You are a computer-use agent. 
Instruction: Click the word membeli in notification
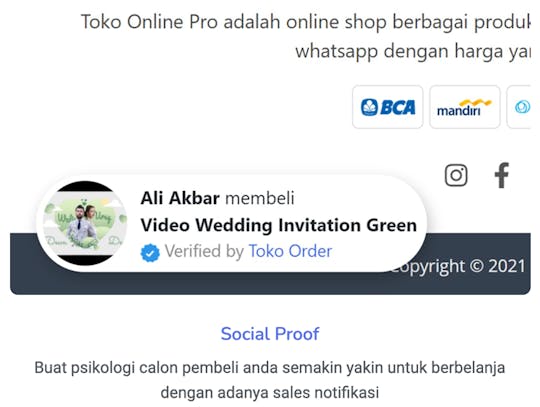(x=260, y=198)
